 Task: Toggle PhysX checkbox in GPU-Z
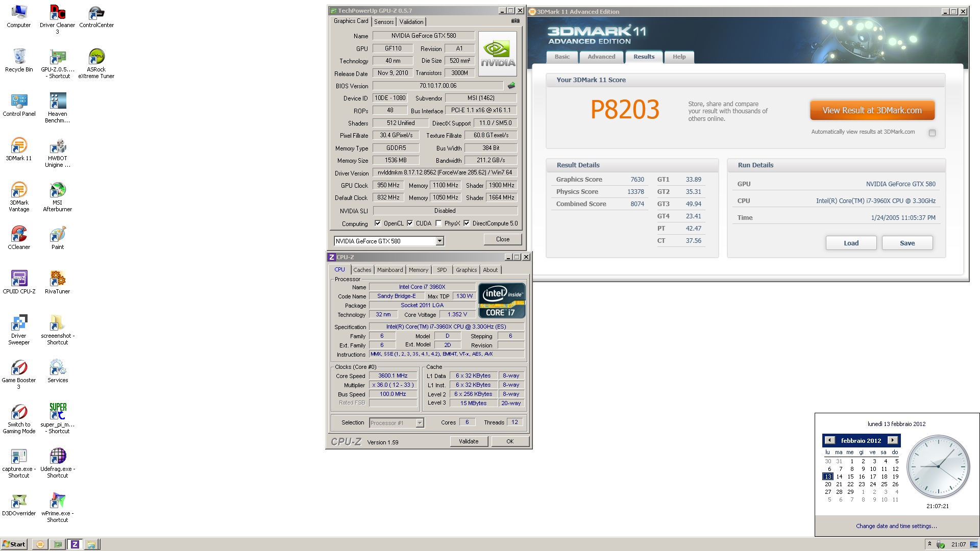tap(438, 223)
